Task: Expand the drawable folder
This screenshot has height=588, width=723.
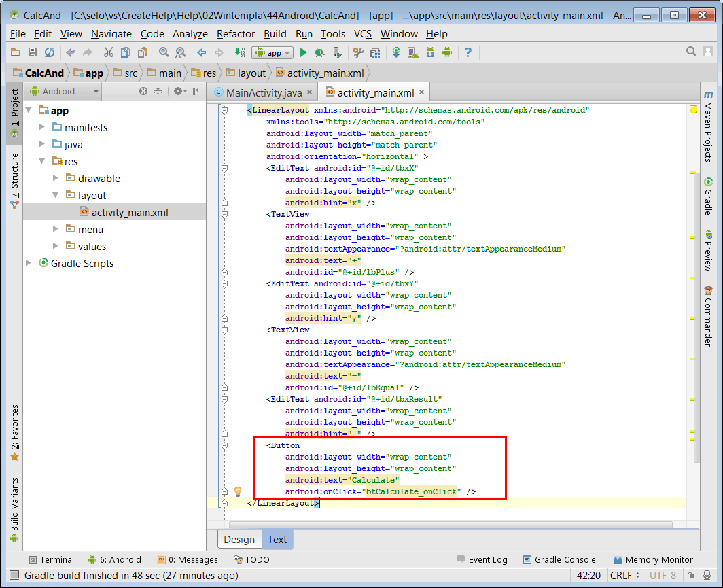Action: 55,179
